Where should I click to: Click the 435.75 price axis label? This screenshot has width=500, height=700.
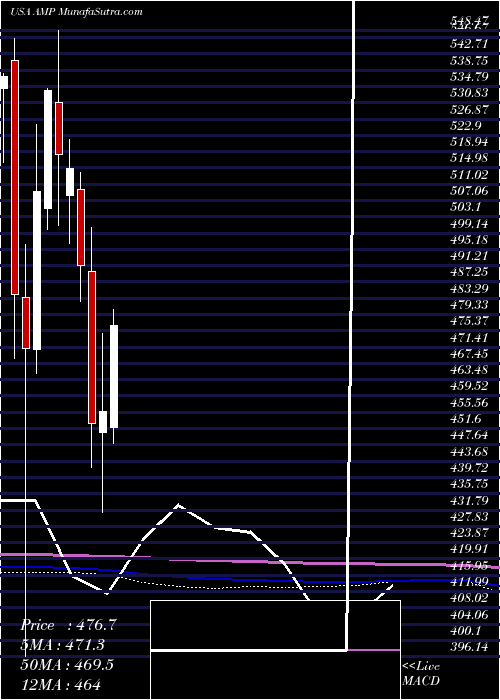470,485
